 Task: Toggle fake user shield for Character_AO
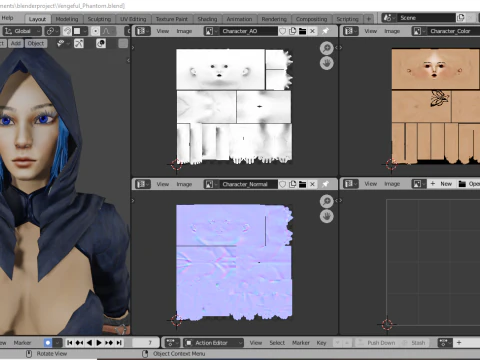pyautogui.click(x=282, y=31)
